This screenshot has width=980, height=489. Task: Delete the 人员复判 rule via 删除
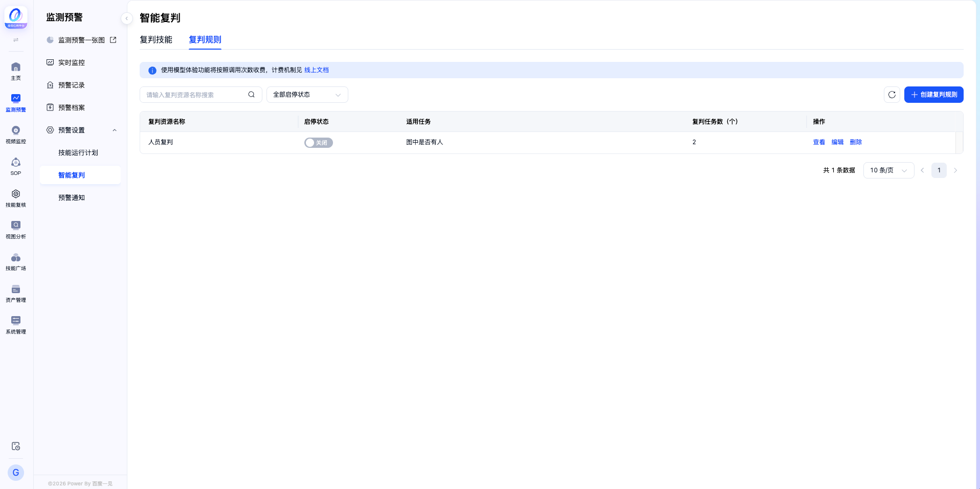(x=856, y=142)
